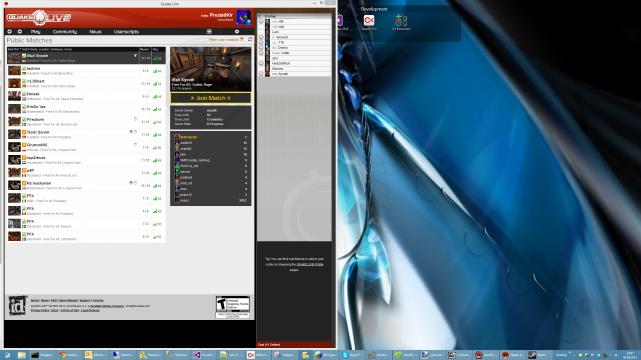Open the selected match's map preview image
The image size is (641, 360).
click(211, 69)
